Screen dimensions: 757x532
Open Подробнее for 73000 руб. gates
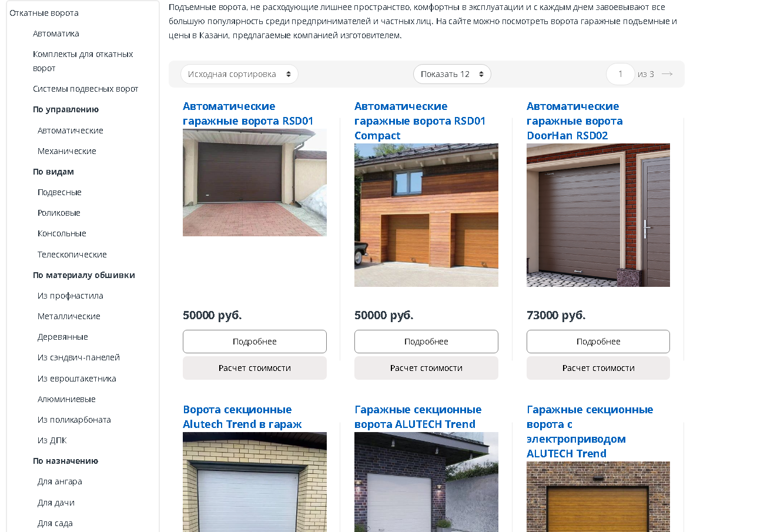click(598, 342)
